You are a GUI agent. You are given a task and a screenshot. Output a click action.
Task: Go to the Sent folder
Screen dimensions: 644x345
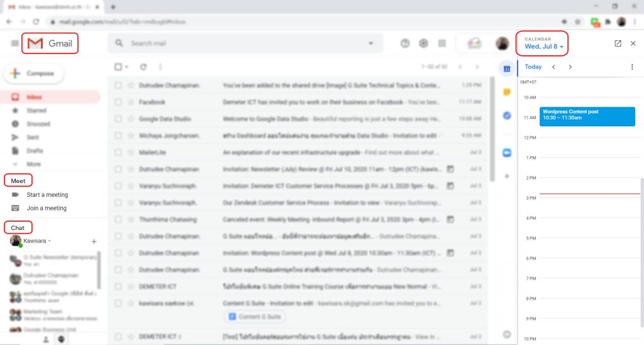[33, 137]
